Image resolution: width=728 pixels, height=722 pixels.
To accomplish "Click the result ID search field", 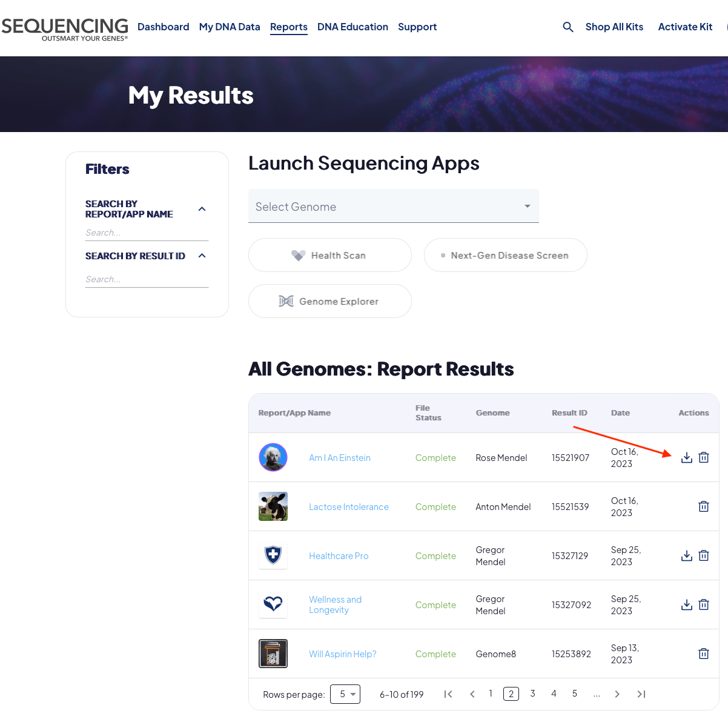I will tap(147, 279).
